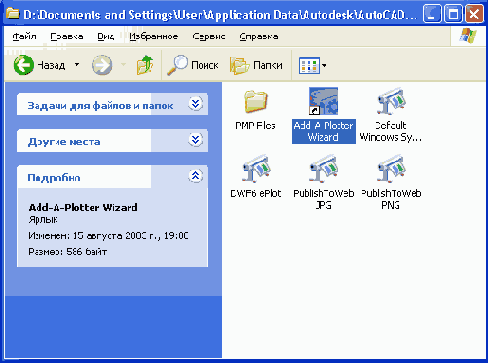
Task: Expand the file and folder tasks panel
Action: pyautogui.click(x=196, y=104)
